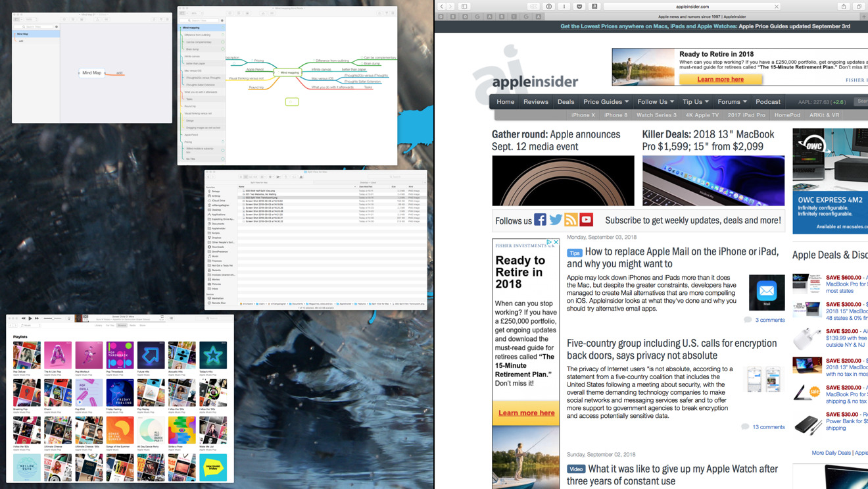This screenshot has width=868, height=489.
Task: Stop loading via address bar X
Action: pyautogui.click(x=777, y=7)
